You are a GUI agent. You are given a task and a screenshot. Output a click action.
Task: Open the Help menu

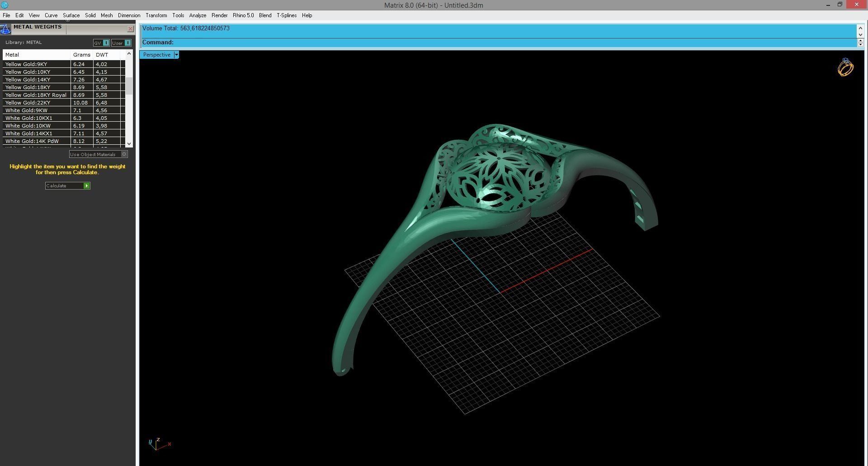(x=307, y=15)
